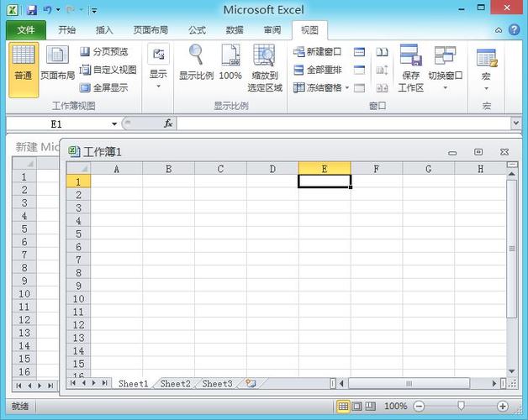Click the 100% zoom level in status bar

[396, 406]
